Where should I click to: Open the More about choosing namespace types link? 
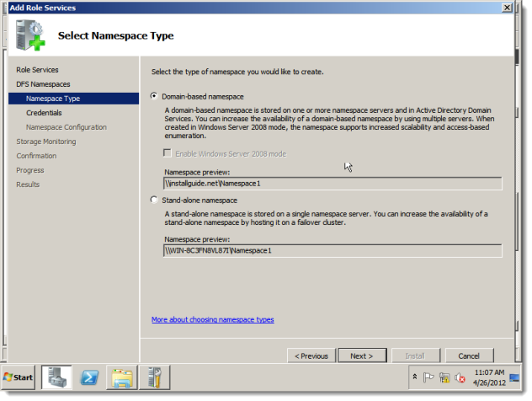[x=213, y=319]
